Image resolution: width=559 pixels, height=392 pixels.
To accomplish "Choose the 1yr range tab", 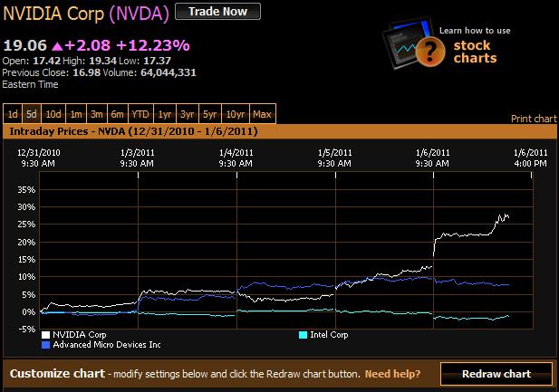I will tap(165, 114).
